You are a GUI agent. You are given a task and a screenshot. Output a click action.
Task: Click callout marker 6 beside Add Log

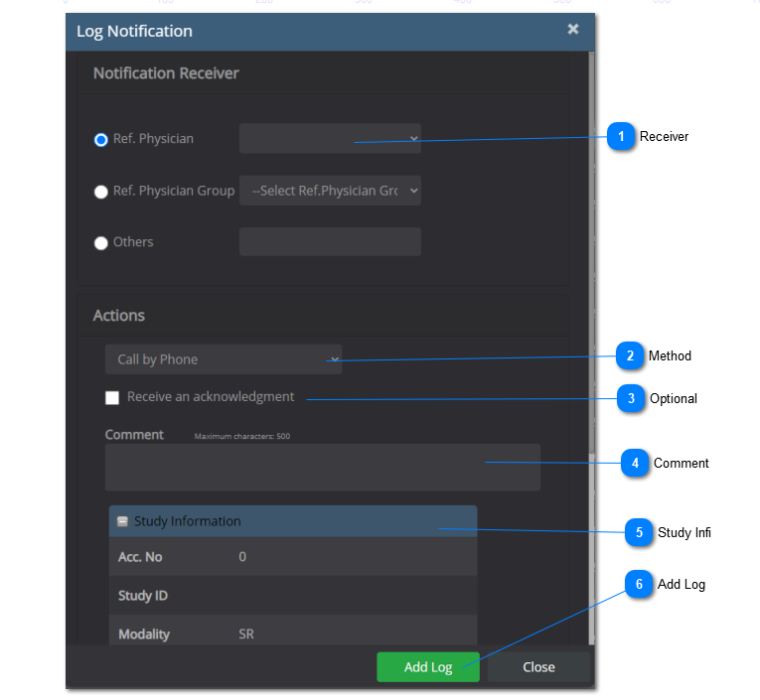point(639,584)
